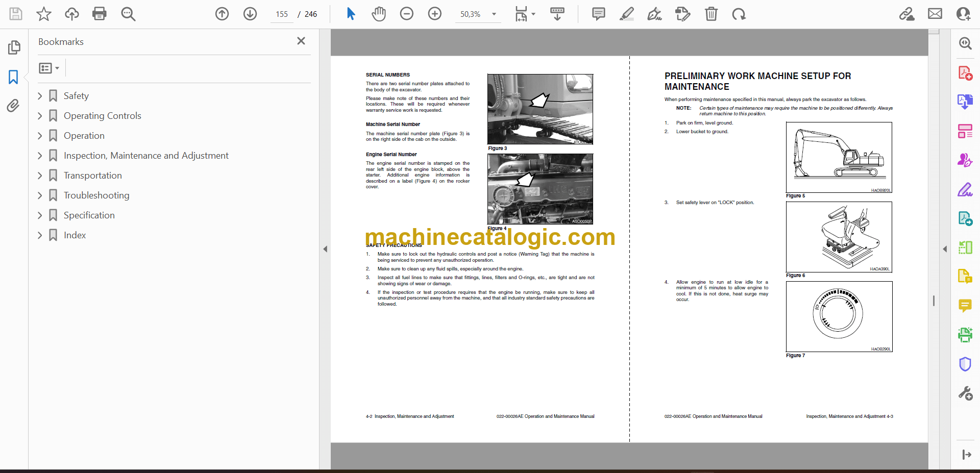Screen dimensions: 980x473
Task: Collapse the left navigation pane arrow
Action: click(325, 249)
